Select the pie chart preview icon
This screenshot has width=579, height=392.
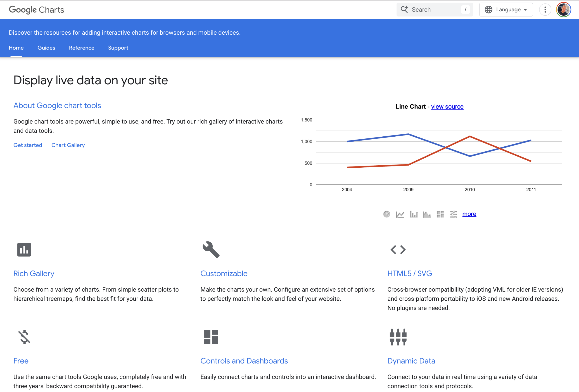click(387, 214)
